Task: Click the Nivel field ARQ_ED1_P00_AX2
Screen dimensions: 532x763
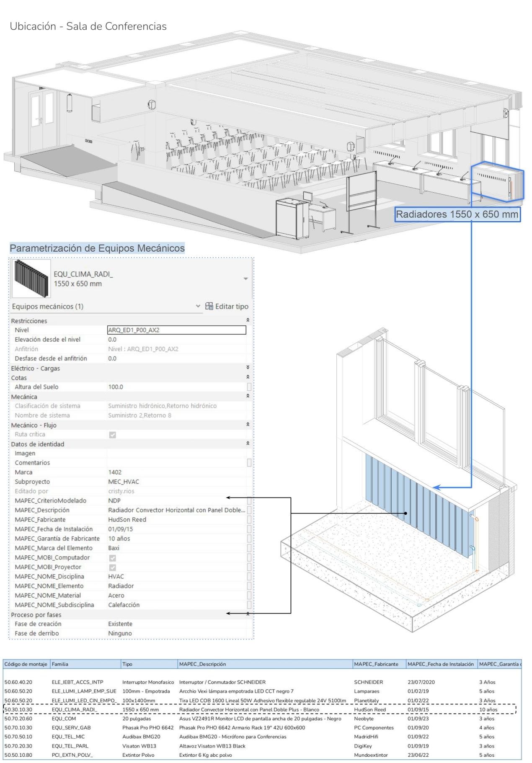Action: tap(177, 330)
